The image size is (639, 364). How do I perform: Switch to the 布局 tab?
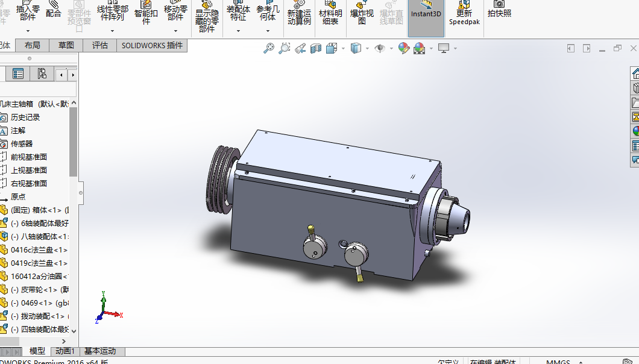tap(32, 45)
